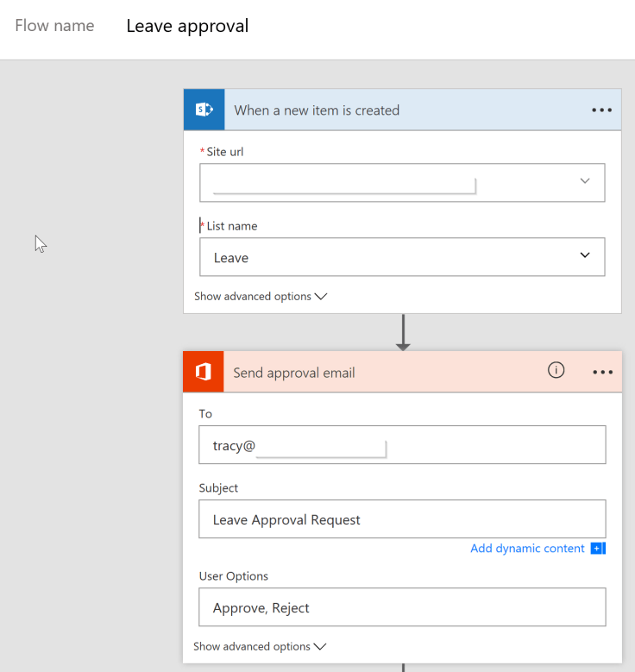
Task: Edit the Flow name 'Leave approval' field
Action: coord(187,26)
